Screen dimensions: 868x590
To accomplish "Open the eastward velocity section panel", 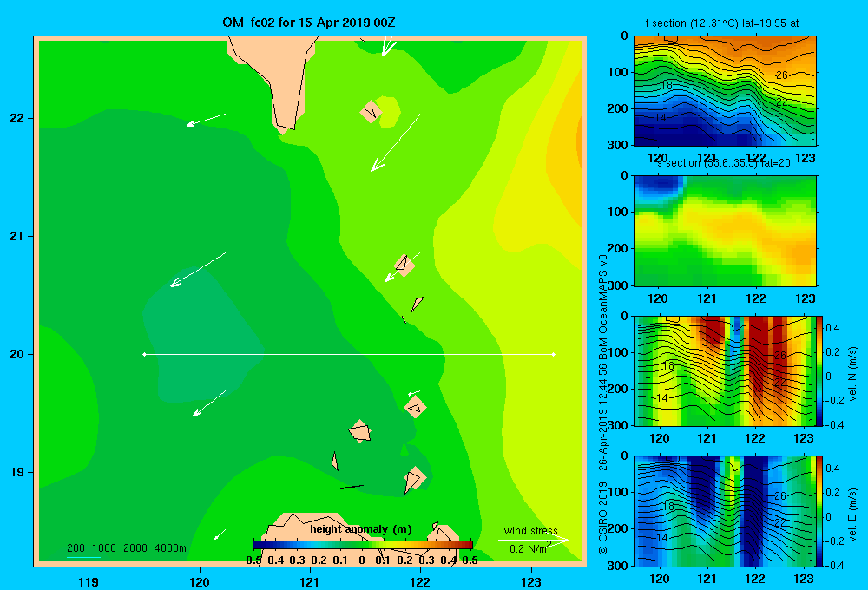I will pyautogui.click(x=725, y=511).
